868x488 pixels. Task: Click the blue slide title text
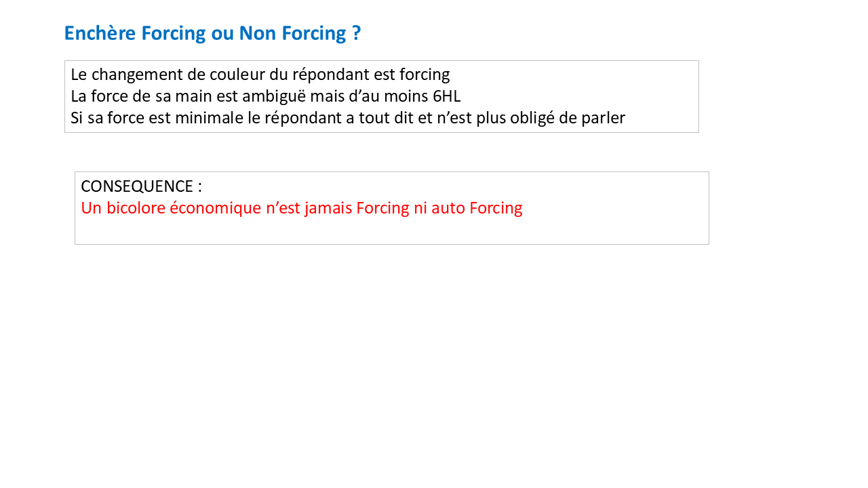[212, 33]
